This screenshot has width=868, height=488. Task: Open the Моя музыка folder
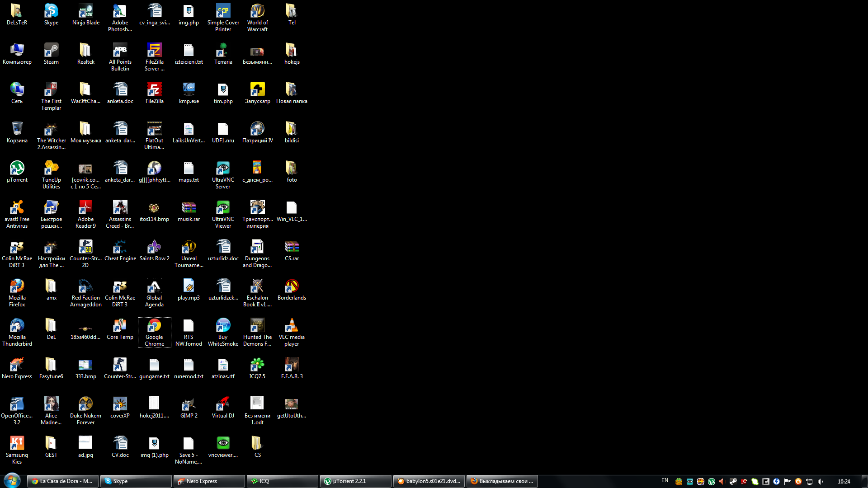[85, 132]
